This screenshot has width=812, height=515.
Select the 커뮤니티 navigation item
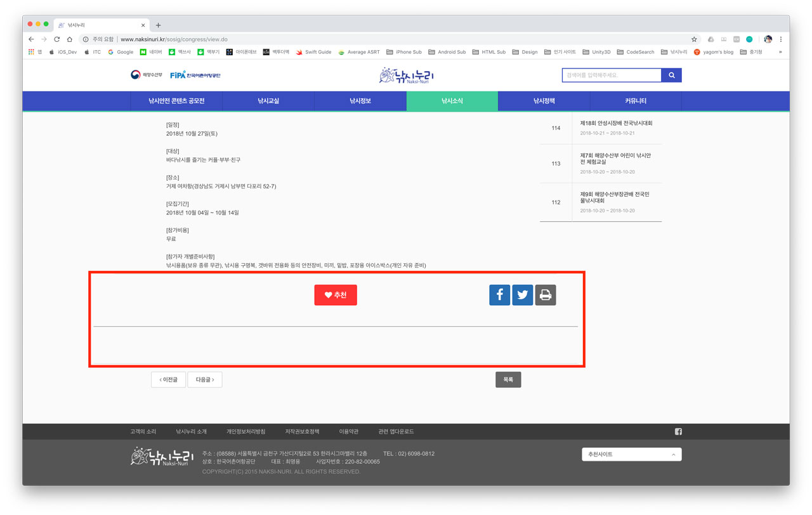pyautogui.click(x=635, y=101)
